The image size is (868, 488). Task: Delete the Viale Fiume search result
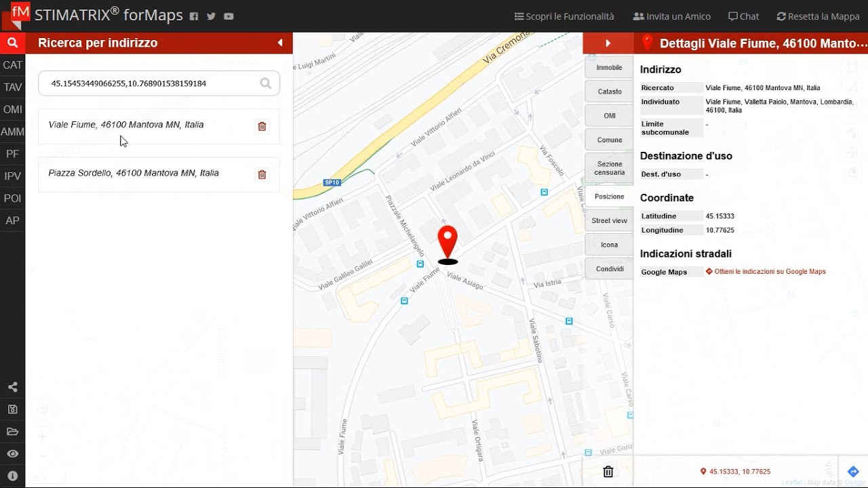coord(262,126)
